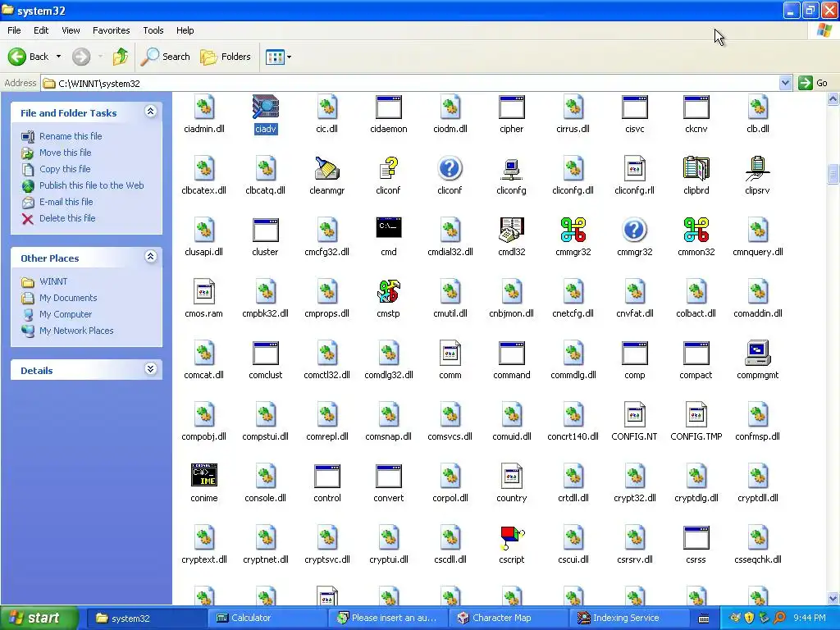Viewport: 840px width, 630px height.
Task: Click the scroll up arrow
Action: click(833, 98)
